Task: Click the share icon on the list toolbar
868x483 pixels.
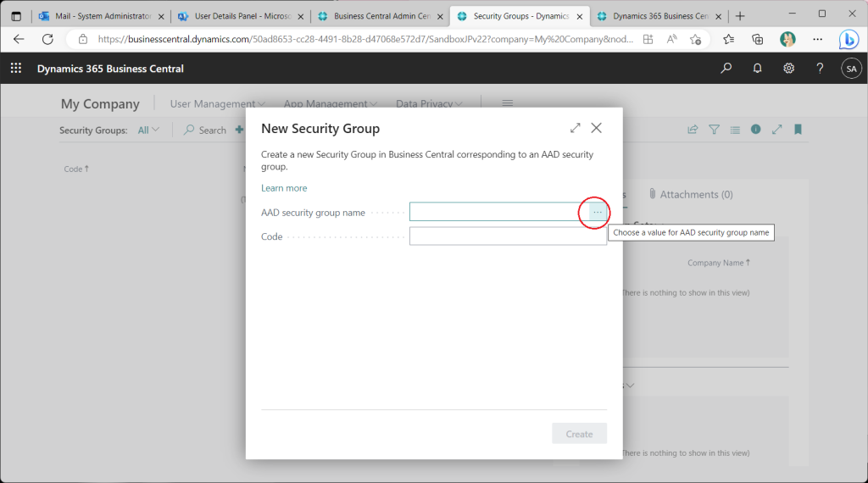Action: point(693,130)
